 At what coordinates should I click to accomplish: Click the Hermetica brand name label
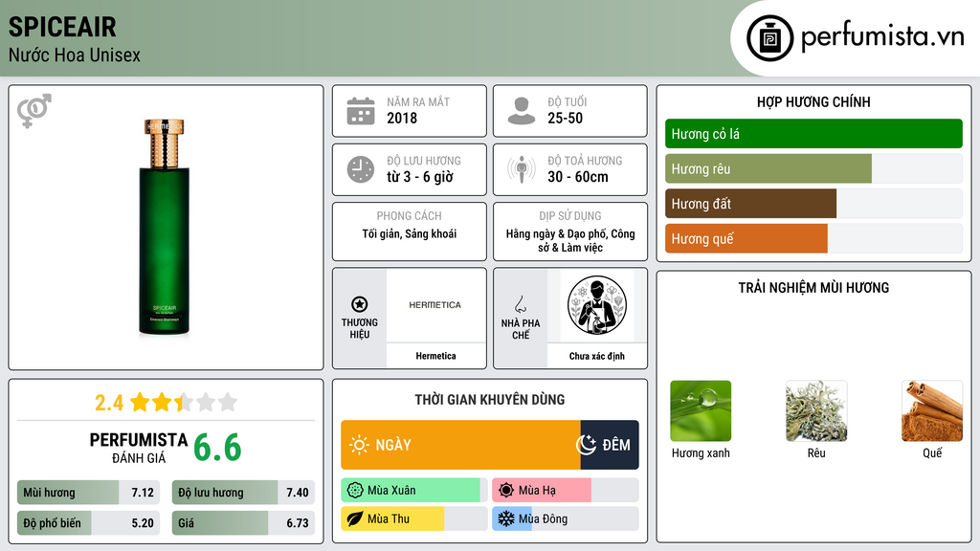435,356
